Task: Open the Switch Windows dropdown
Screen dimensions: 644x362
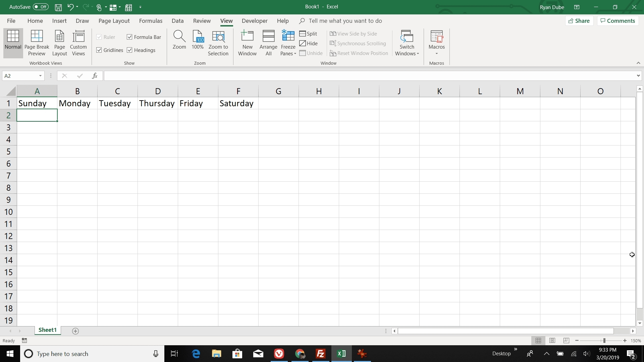Action: tap(407, 43)
